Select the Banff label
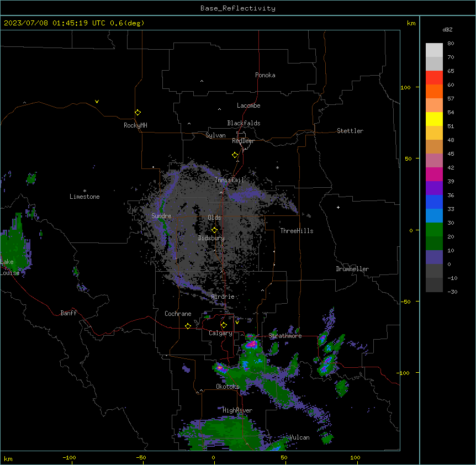The width and height of the screenshot is (476, 465). click(68, 313)
